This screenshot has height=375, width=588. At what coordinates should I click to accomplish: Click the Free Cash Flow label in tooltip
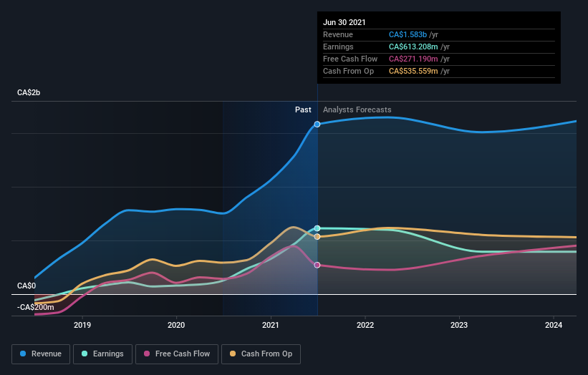[350, 59]
